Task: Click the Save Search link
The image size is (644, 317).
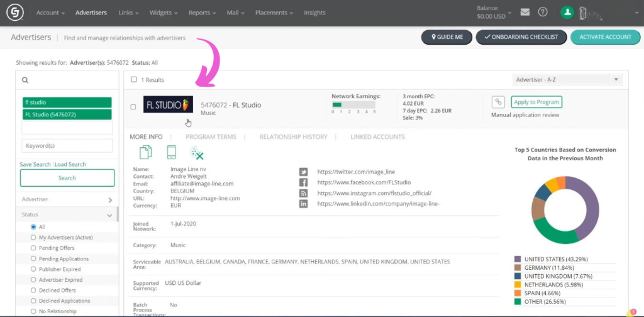Action: [35, 164]
